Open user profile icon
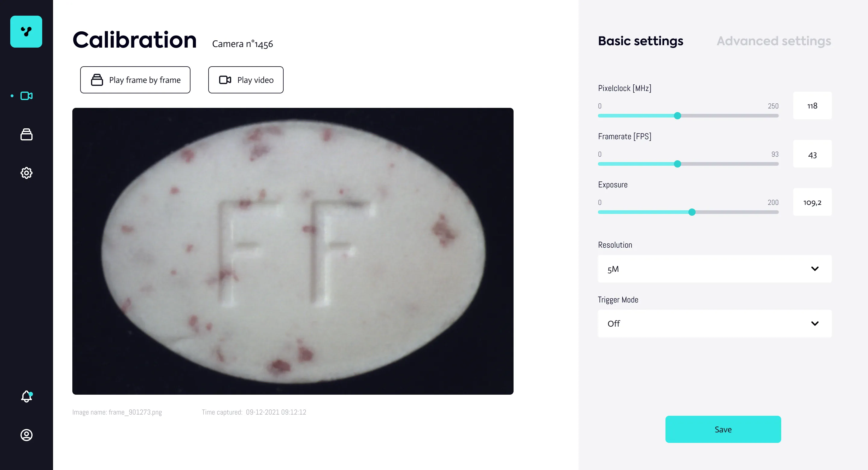868x470 pixels. pyautogui.click(x=26, y=435)
